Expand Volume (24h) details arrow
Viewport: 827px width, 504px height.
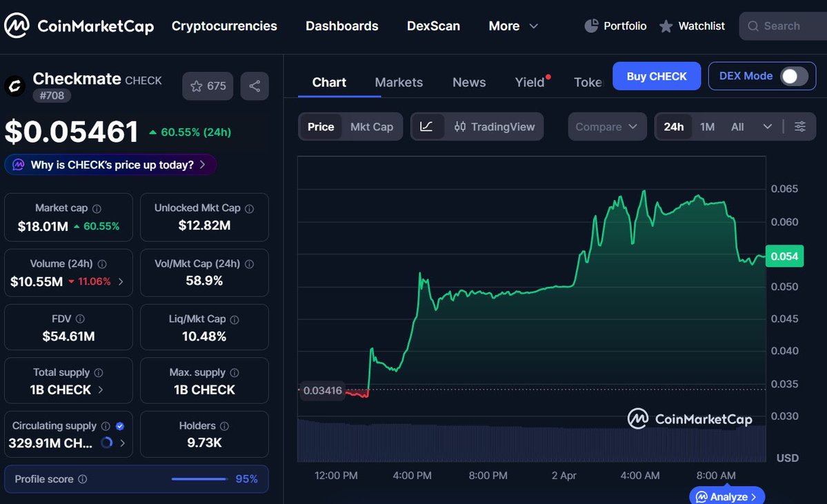click(121, 281)
